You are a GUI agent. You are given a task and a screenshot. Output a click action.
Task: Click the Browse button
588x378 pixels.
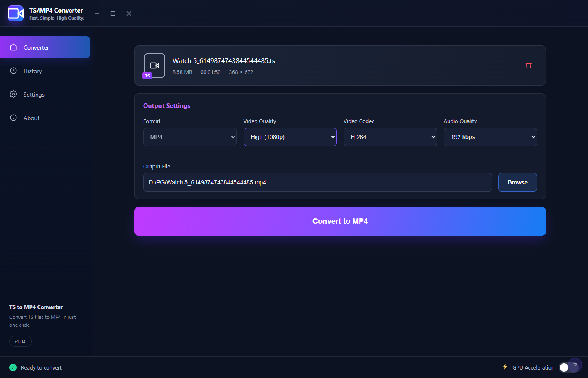click(517, 182)
